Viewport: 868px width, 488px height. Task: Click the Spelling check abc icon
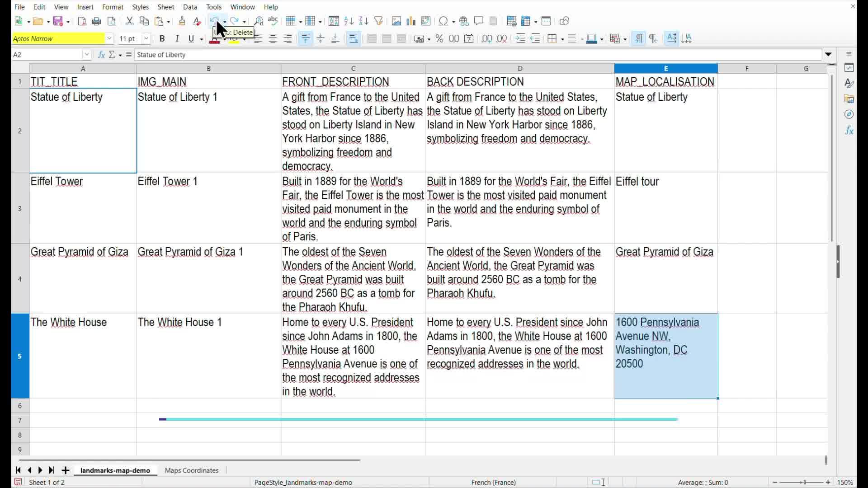pos(273,21)
